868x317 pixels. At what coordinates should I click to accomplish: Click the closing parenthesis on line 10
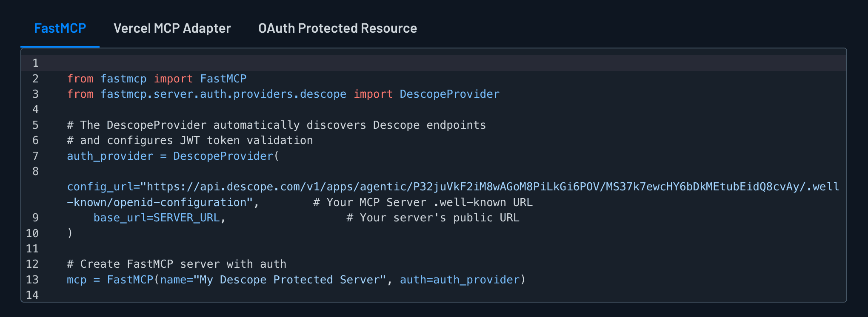tap(70, 233)
